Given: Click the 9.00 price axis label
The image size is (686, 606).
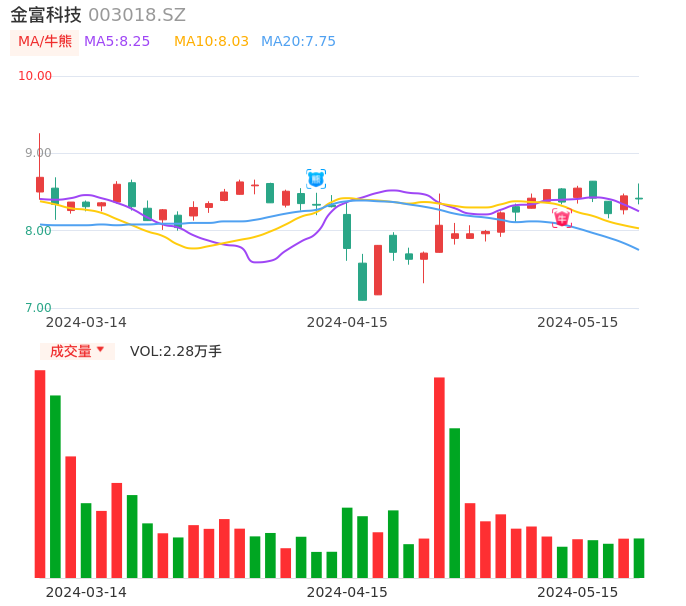Looking at the screenshot, I should (38, 153).
